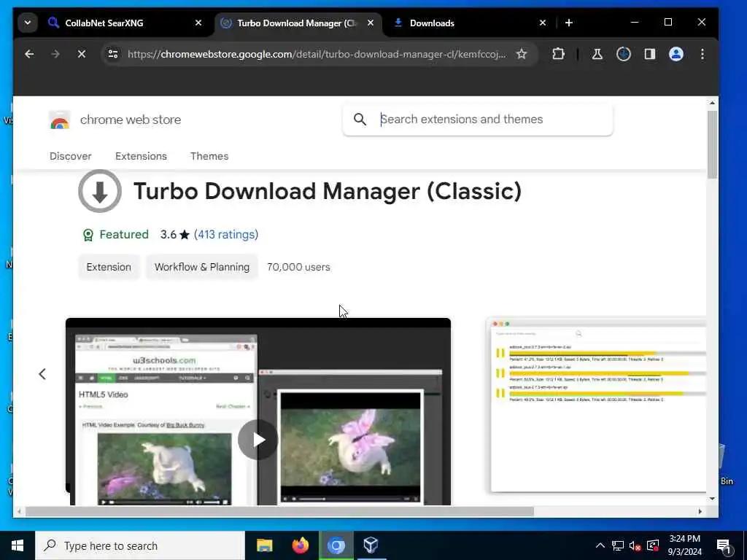Toggle the browser side panel
This screenshot has width=747, height=560.
point(650,54)
